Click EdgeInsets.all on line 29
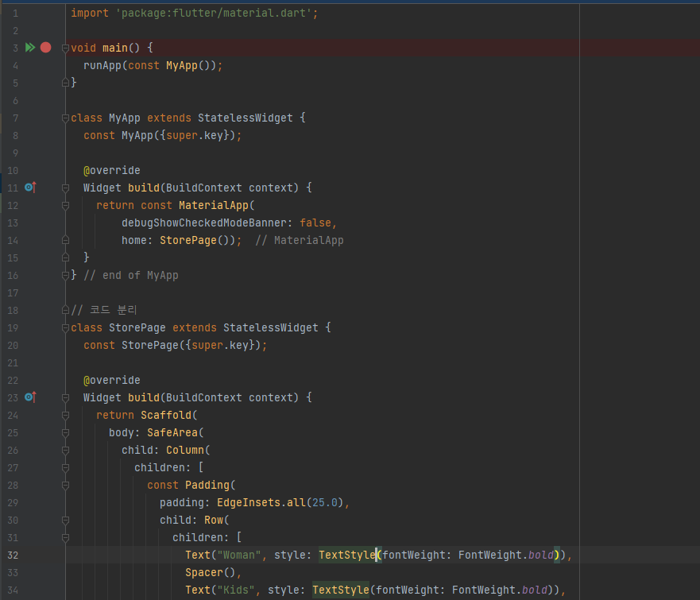Screen dimensions: 700x600 261,503
